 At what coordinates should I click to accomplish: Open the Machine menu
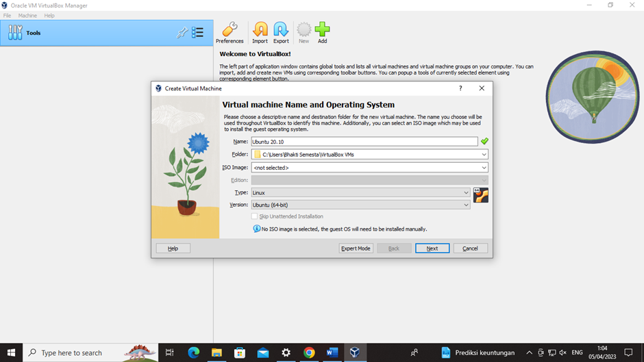(27, 16)
